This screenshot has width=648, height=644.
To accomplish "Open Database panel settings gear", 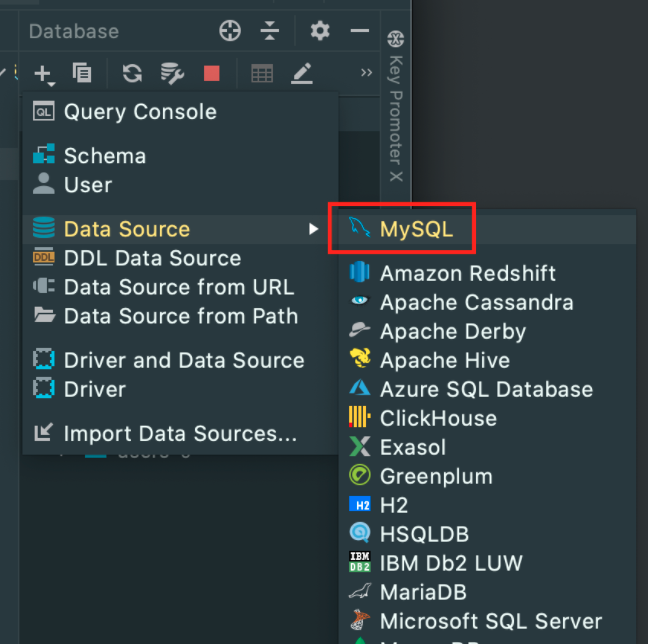I will point(320,31).
